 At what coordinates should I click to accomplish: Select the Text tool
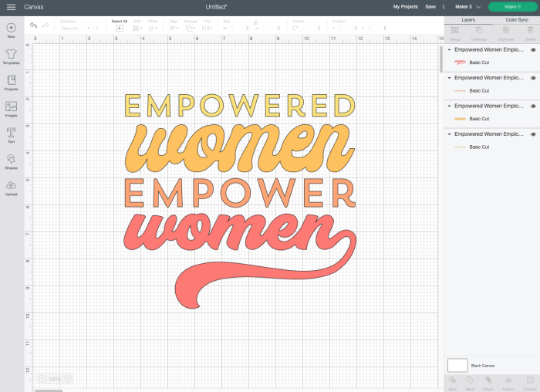[x=11, y=134]
